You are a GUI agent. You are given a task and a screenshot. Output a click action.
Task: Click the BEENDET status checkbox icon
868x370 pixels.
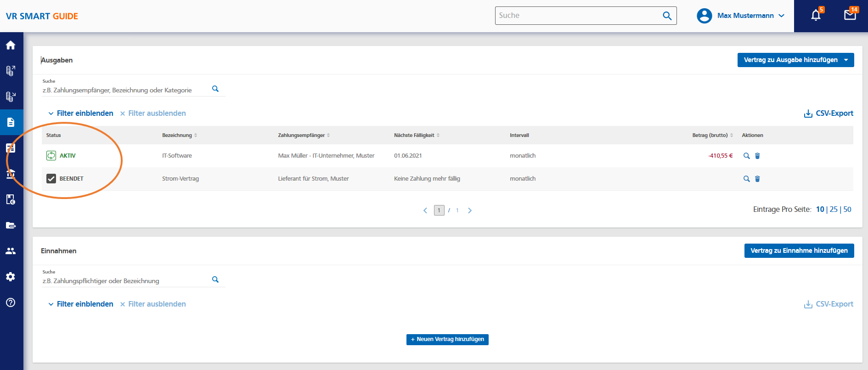tap(51, 179)
